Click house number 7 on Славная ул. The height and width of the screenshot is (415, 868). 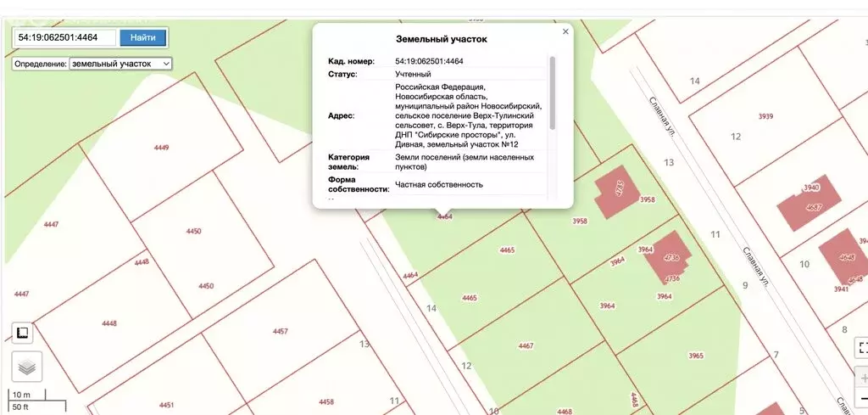tap(776, 355)
